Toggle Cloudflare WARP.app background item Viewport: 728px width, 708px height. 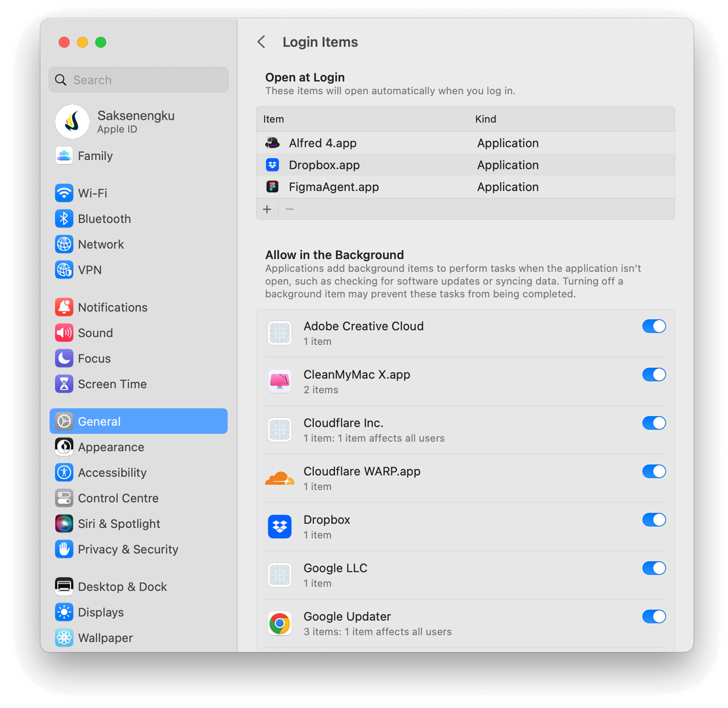(654, 471)
